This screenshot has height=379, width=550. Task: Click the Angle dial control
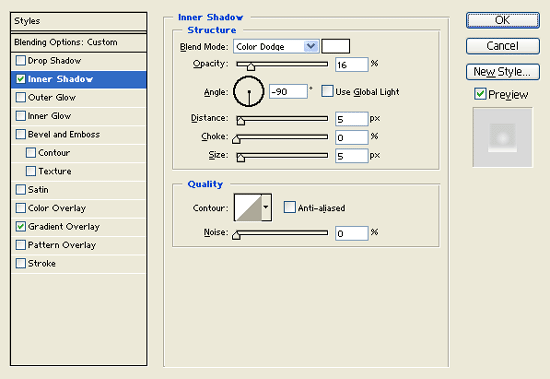tap(249, 92)
